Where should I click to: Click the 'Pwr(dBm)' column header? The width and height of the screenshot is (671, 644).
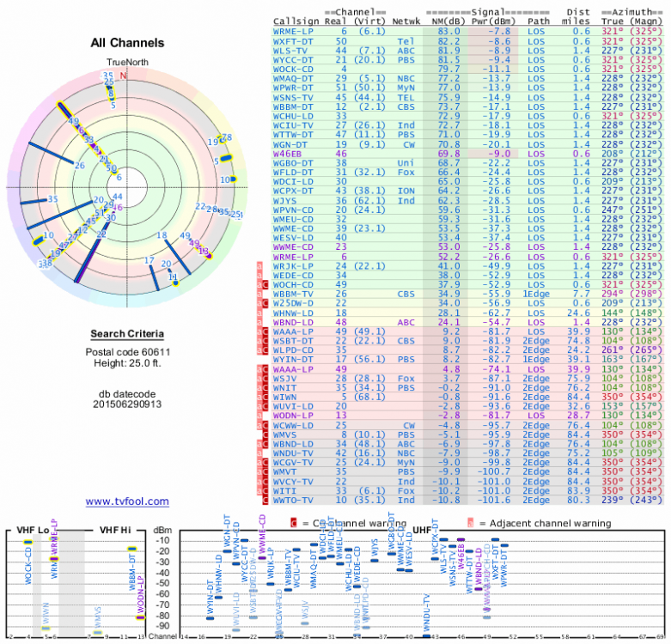click(x=493, y=21)
